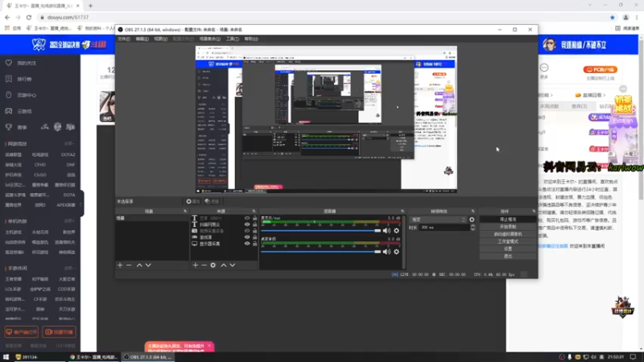Image resolution: width=644 pixels, height=362 pixels.
Task: Collapse the Douyu sidebar with the edge arrow
Action: (x=81, y=204)
